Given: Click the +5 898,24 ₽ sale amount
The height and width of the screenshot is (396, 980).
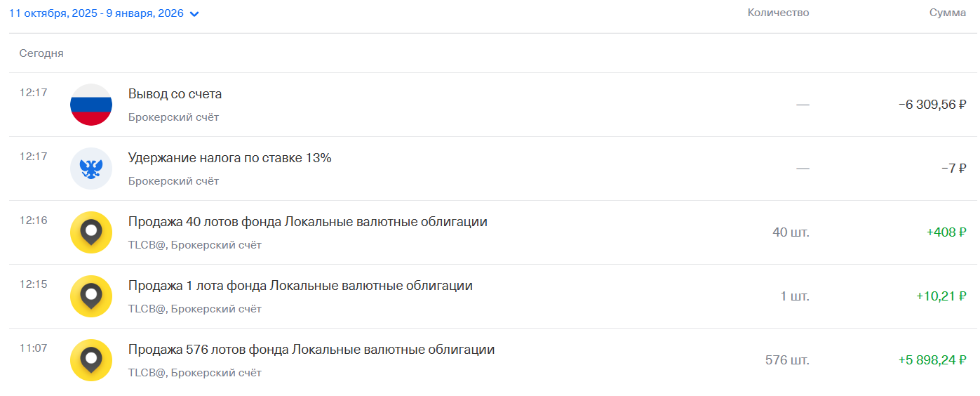Looking at the screenshot, I should (x=932, y=360).
